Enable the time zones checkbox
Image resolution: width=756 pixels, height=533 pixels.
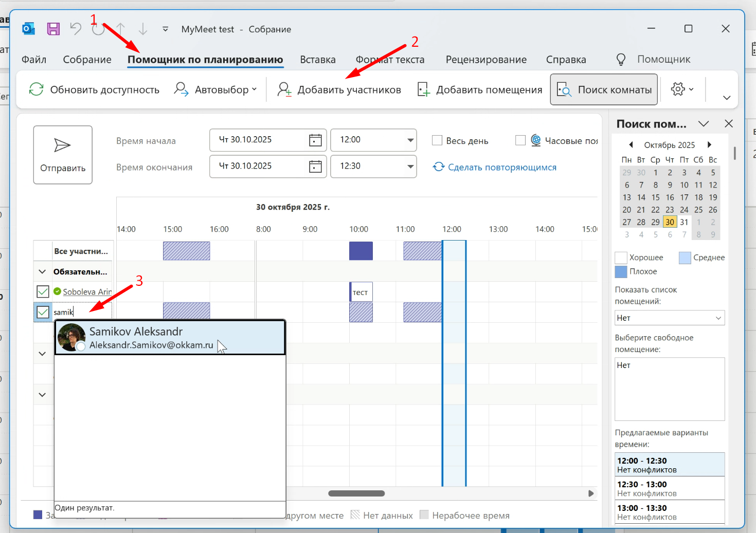pyautogui.click(x=520, y=140)
